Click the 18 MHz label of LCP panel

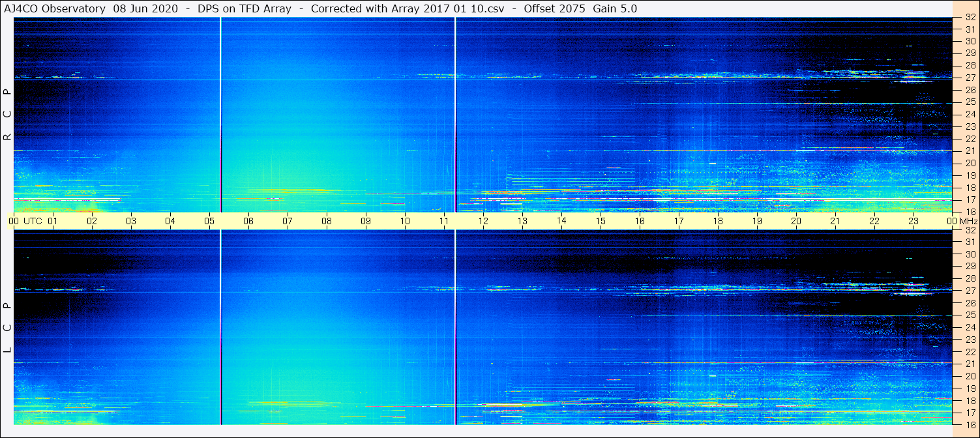coord(970,400)
